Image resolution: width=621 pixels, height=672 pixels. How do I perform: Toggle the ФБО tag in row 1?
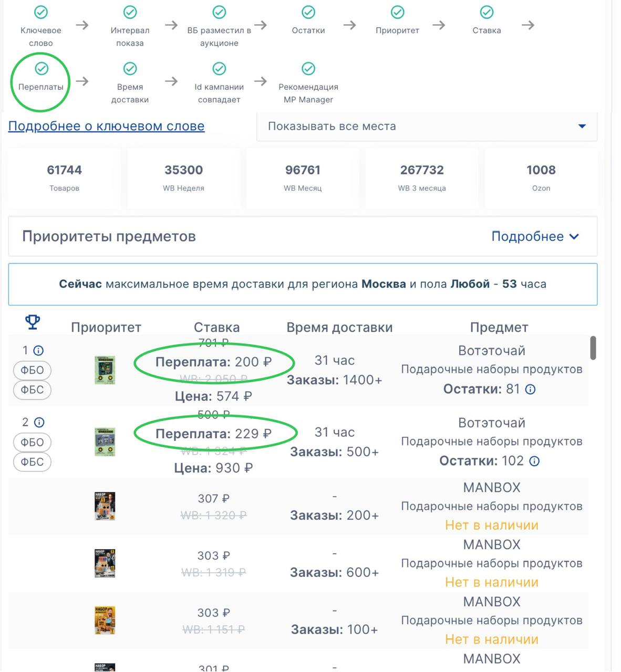(32, 371)
